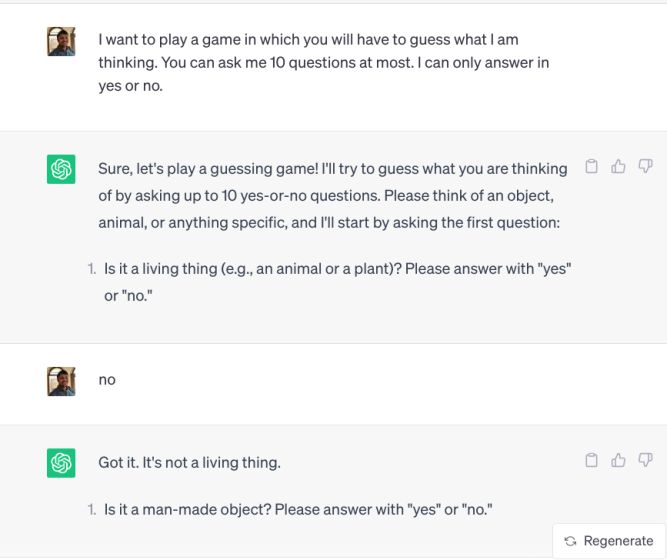Click the refresh arrows icon beside Regenerate
The image size is (667, 560).
pyautogui.click(x=570, y=541)
